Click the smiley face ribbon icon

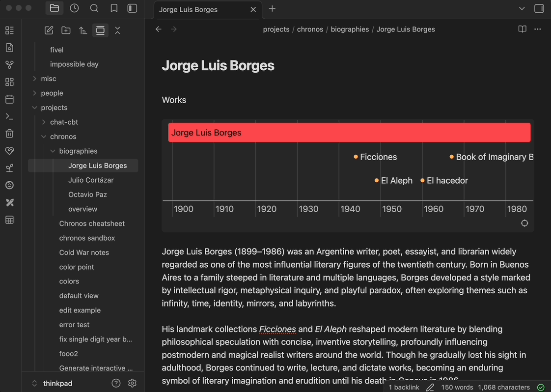(9, 185)
